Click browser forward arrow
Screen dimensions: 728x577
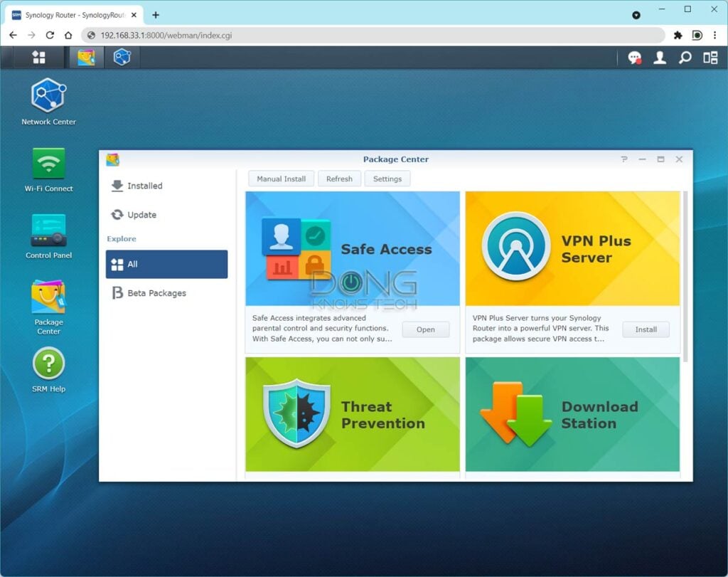coord(31,36)
